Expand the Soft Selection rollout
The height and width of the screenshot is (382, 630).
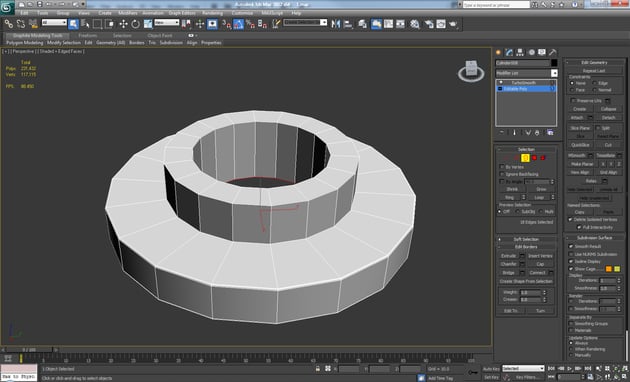click(526, 239)
